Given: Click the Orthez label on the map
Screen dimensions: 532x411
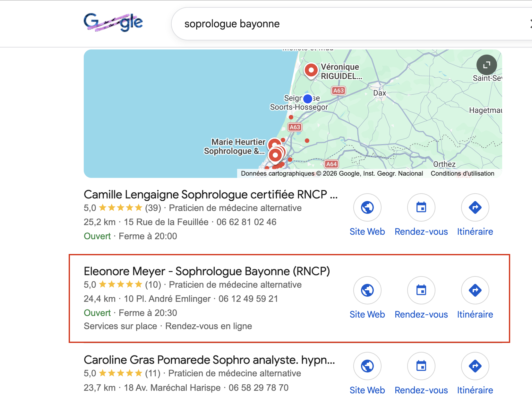Looking at the screenshot, I should tap(444, 164).
